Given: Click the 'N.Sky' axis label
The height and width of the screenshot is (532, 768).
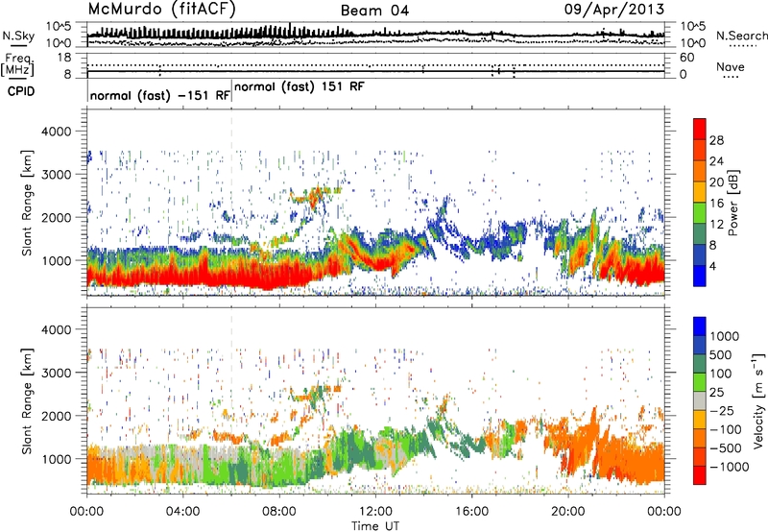Looking at the screenshot, I should [x=18, y=36].
